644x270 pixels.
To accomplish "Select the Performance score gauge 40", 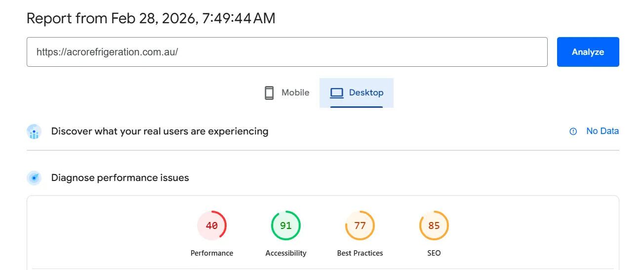I will [212, 225].
